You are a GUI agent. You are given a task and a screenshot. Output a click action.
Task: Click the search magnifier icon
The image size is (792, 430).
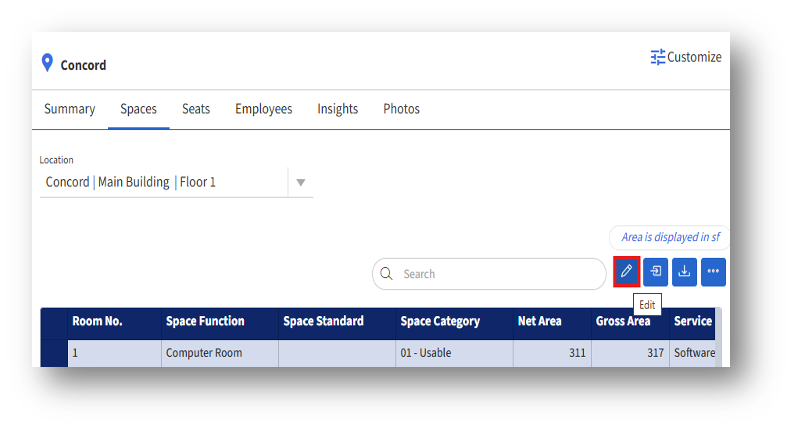pyautogui.click(x=386, y=274)
